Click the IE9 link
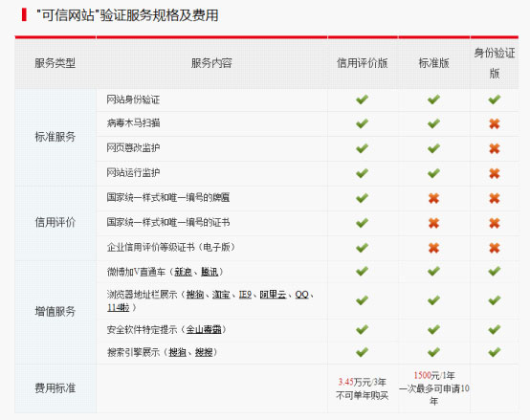530x420 pixels. click(245, 295)
